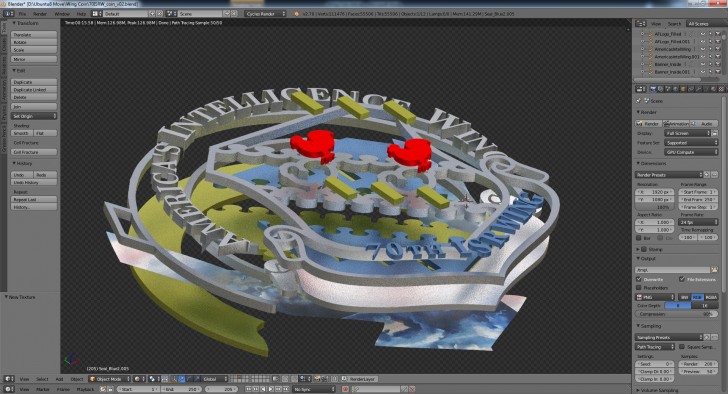Click the Rotate button in the tool shelf
Image resolution: width=728 pixels, height=394 pixels.
point(34,42)
